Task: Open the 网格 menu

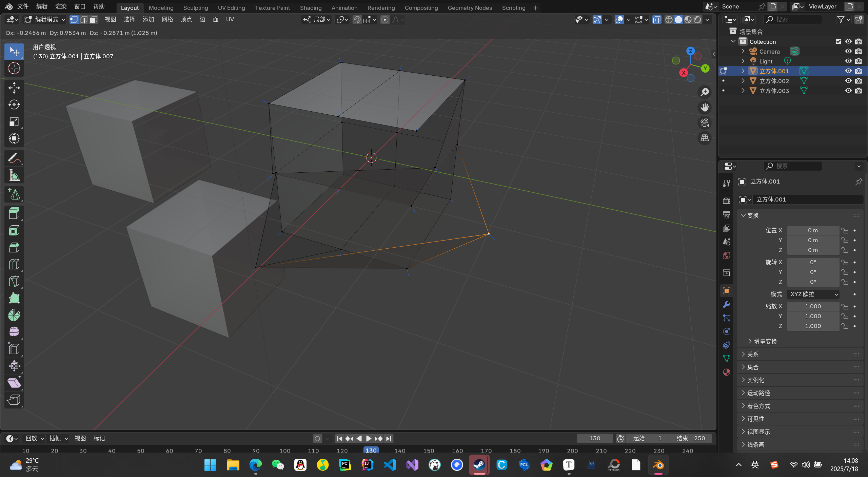Action: pyautogui.click(x=167, y=19)
